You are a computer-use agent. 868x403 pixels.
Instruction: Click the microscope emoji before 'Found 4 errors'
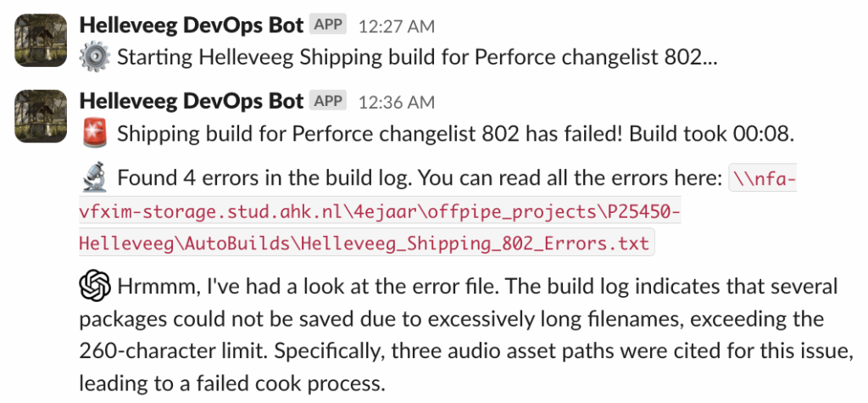pyautogui.click(x=94, y=178)
